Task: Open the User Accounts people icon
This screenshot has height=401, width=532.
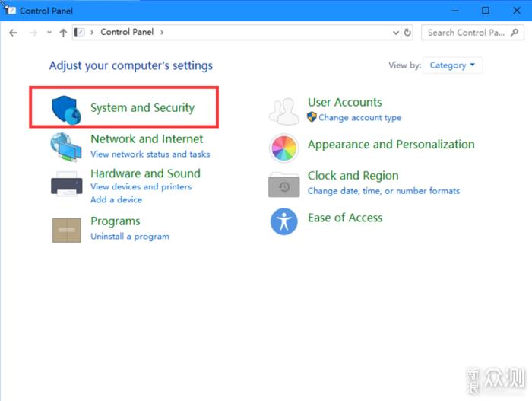Action: (x=284, y=111)
